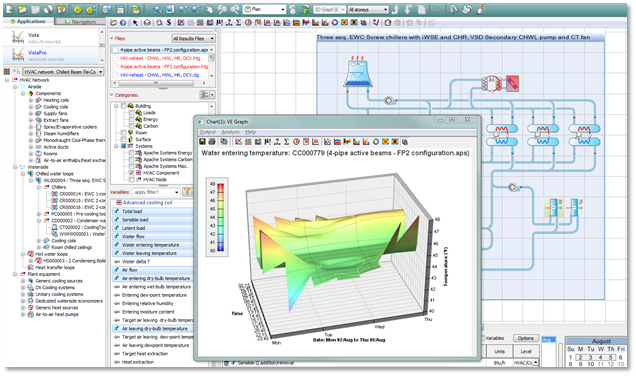Enable the HVAC Node category checkbox

click(x=131, y=179)
